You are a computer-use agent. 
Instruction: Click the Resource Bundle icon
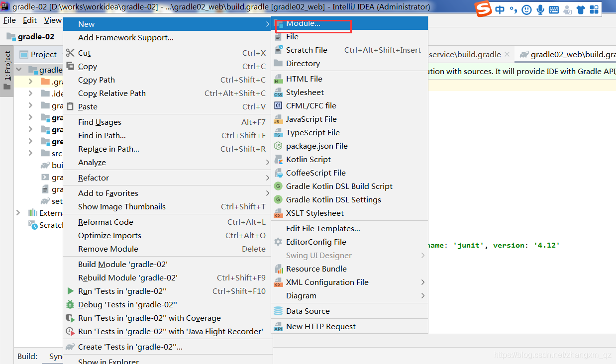pos(278,269)
